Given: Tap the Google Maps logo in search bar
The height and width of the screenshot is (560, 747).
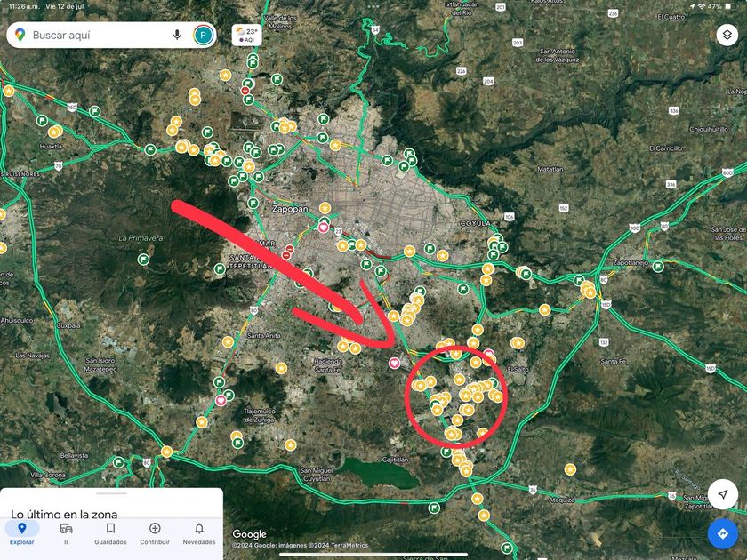Looking at the screenshot, I should (20, 35).
